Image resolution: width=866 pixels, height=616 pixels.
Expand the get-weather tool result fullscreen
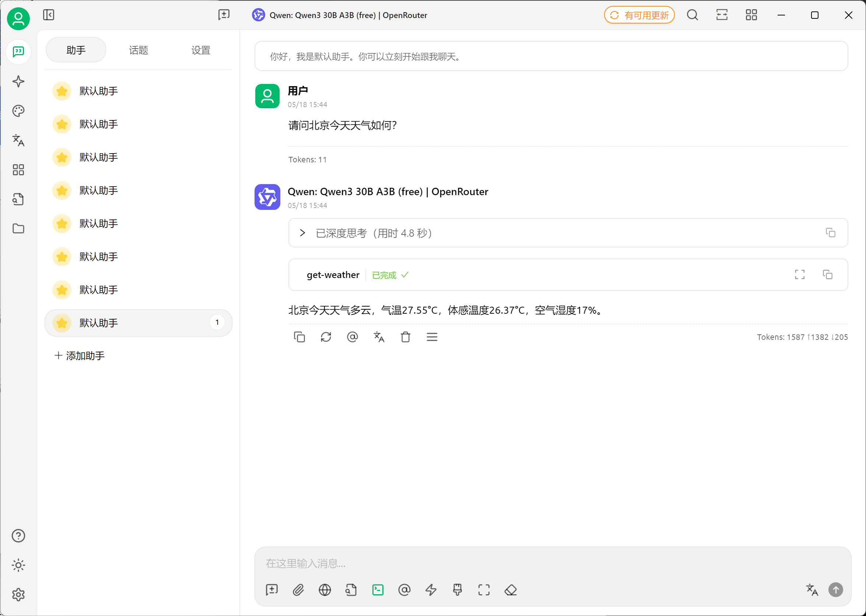click(x=800, y=275)
